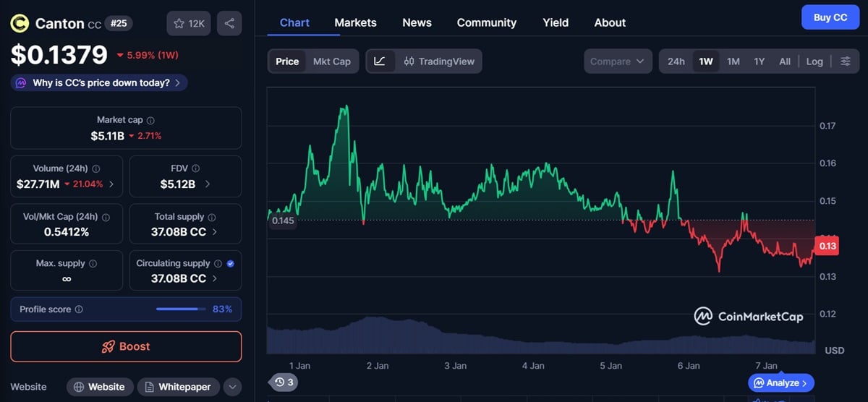Viewport: 868px width, 402px height.
Task: Click the 0.145 baseline price label
Action: click(x=283, y=221)
